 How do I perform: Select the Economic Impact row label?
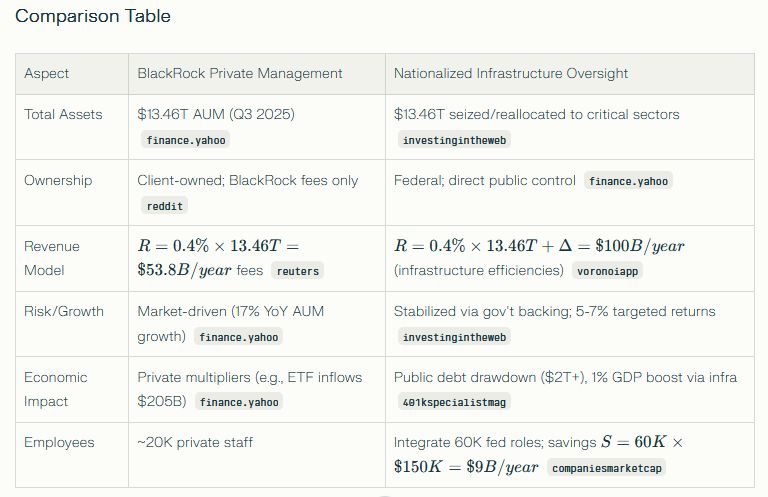click(x=56, y=389)
